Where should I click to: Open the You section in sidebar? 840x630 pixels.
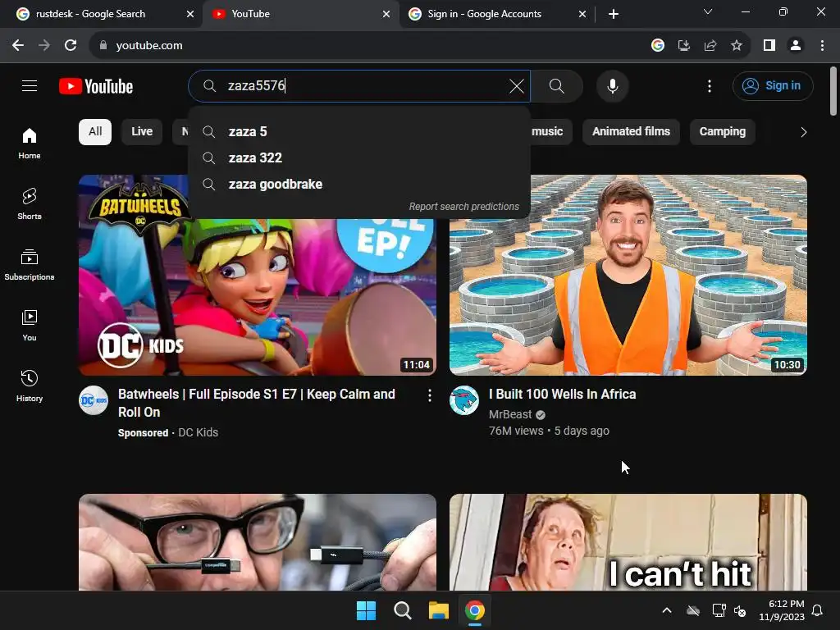[30, 325]
